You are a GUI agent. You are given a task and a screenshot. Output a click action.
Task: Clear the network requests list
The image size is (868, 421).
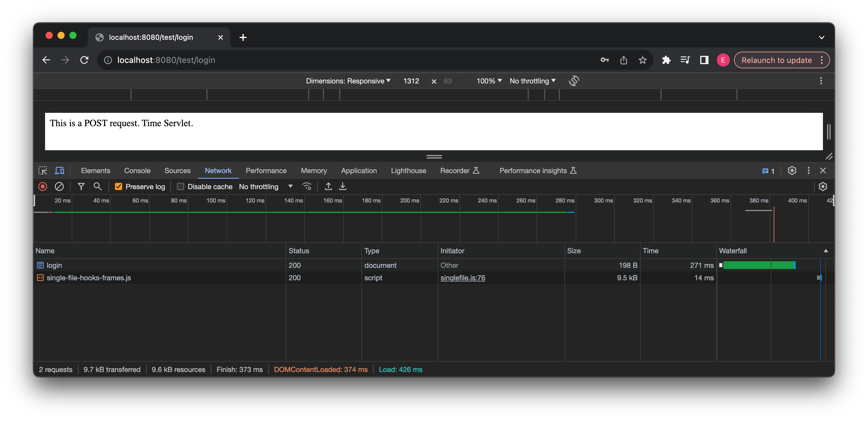(x=60, y=186)
